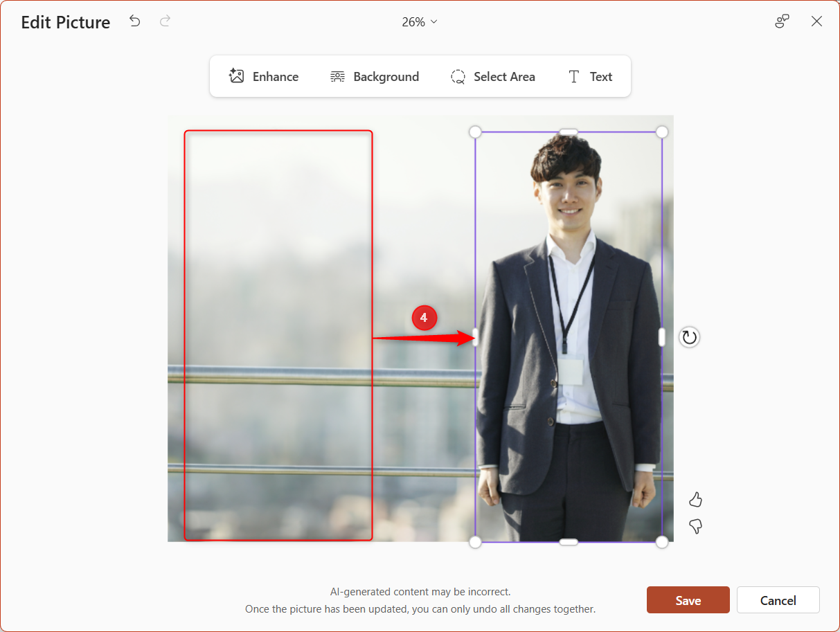The height and width of the screenshot is (632, 840).
Task: Open the 26% zoom dropdown
Action: click(420, 22)
